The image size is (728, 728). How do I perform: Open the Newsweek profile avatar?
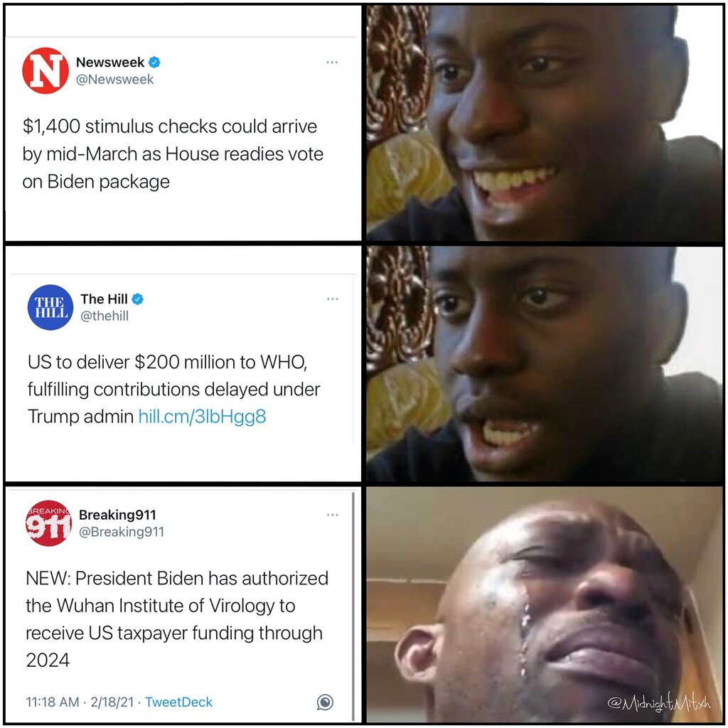pyautogui.click(x=45, y=70)
